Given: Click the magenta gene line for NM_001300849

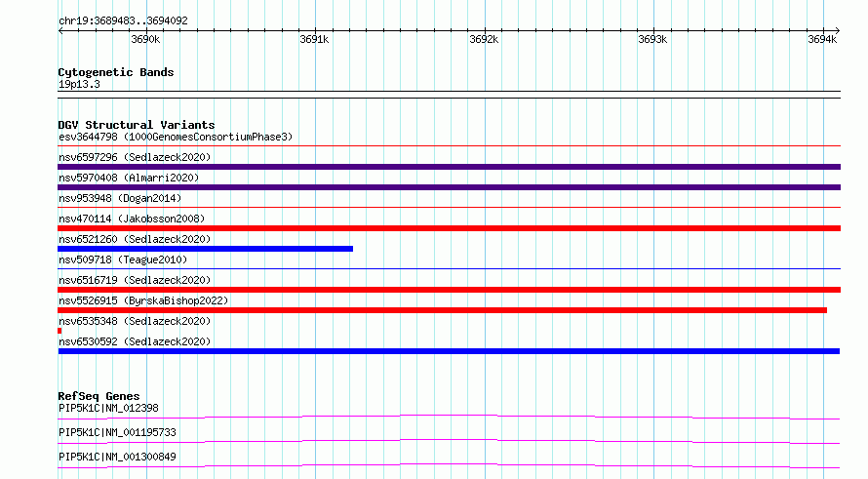Looking at the screenshot, I should [x=449, y=465].
